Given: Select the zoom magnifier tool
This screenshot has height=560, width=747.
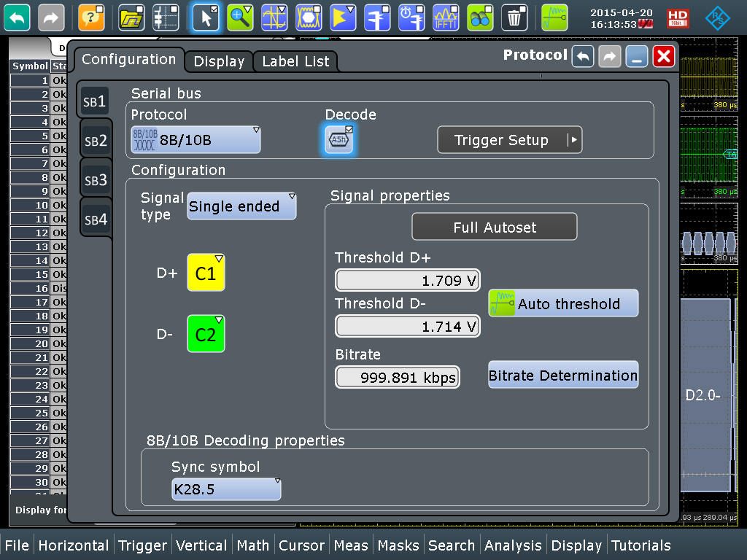Looking at the screenshot, I should click(239, 17).
